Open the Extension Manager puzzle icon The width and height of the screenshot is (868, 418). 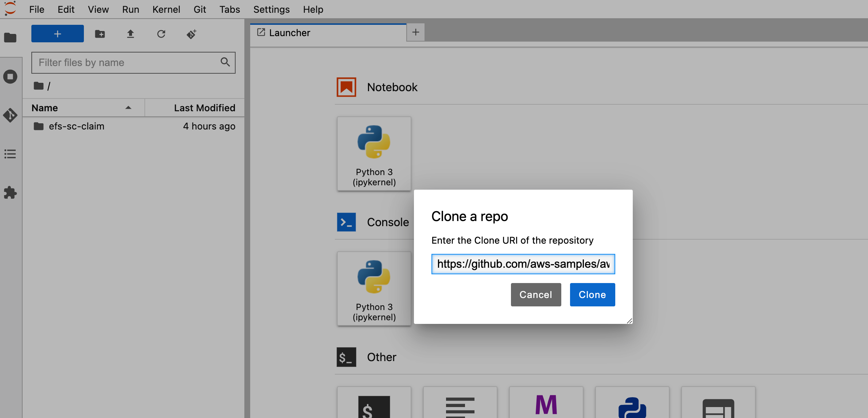(x=10, y=193)
